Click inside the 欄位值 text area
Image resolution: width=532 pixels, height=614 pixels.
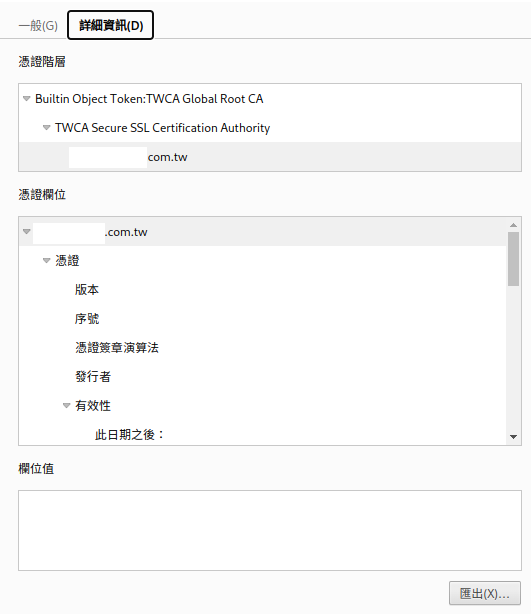click(x=270, y=530)
